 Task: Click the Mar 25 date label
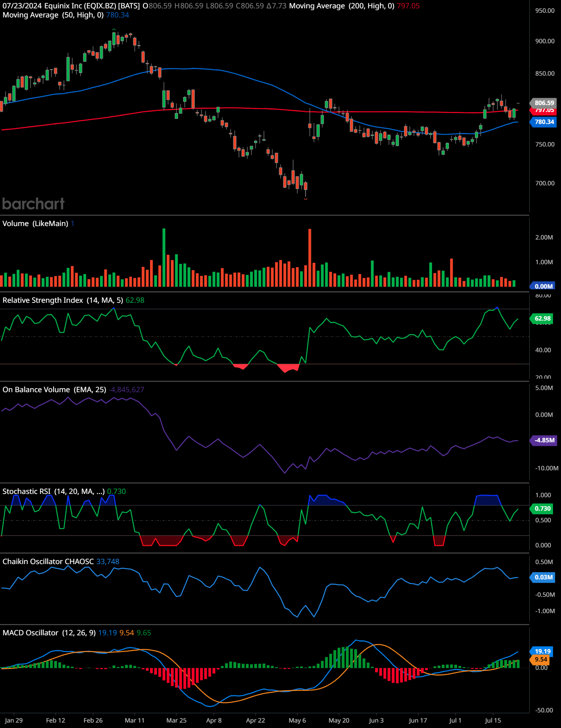(176, 720)
